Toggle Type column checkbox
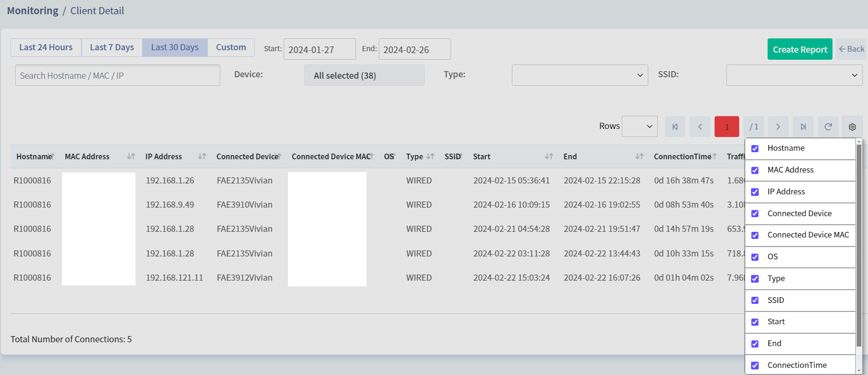The height and width of the screenshot is (375, 868). [755, 279]
